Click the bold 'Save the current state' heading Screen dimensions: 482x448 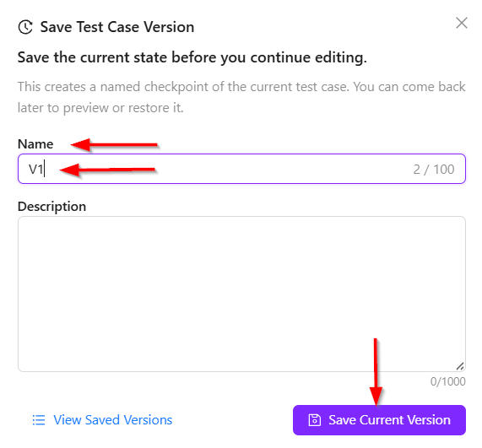(x=192, y=57)
